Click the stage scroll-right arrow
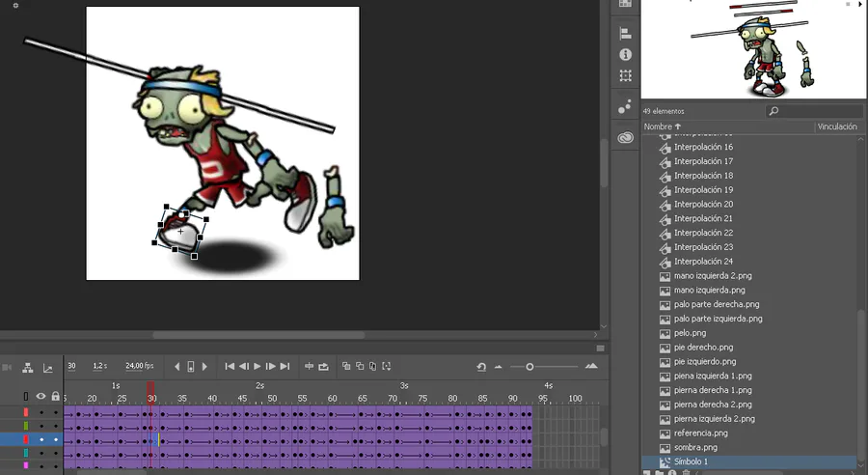Image resolution: width=868 pixels, height=475 pixels. pos(596,335)
